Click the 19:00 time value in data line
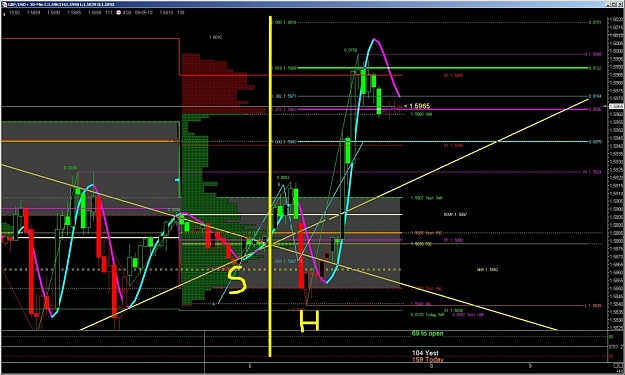The image size is (625, 375). pos(14,12)
